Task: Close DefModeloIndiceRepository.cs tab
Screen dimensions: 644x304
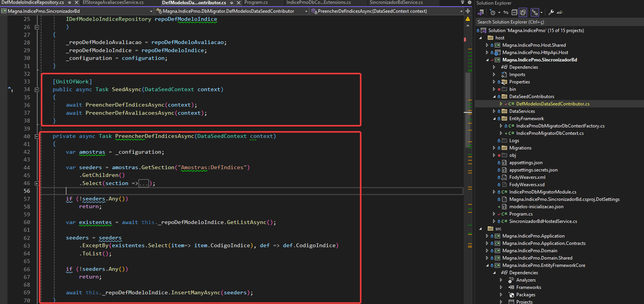Action: (x=77, y=2)
